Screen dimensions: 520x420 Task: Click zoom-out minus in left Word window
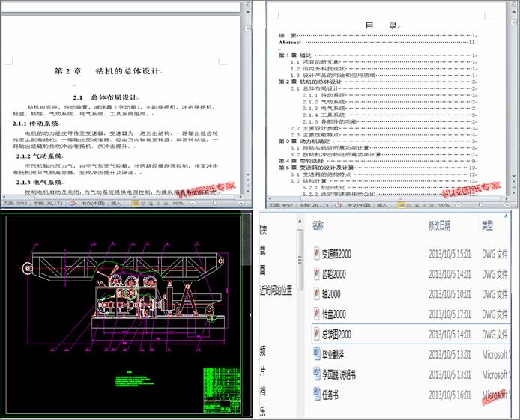tap(193, 203)
